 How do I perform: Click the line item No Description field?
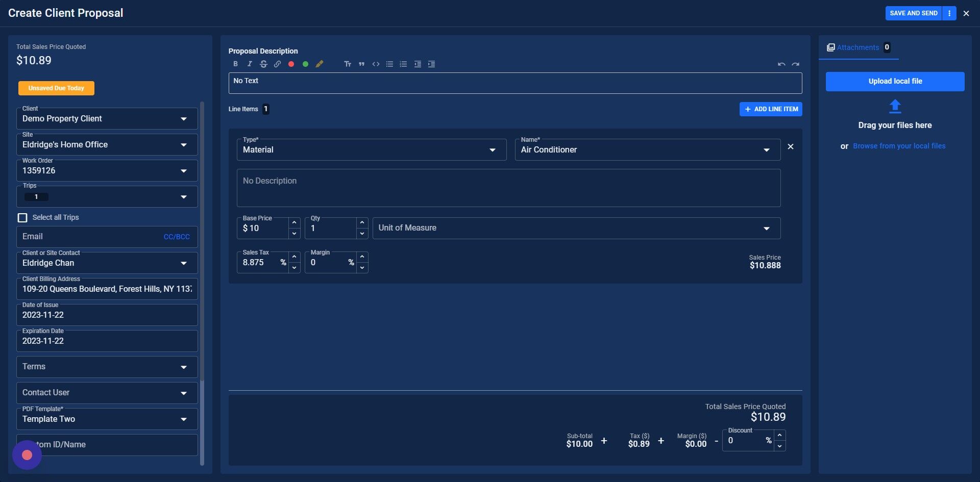click(x=508, y=188)
